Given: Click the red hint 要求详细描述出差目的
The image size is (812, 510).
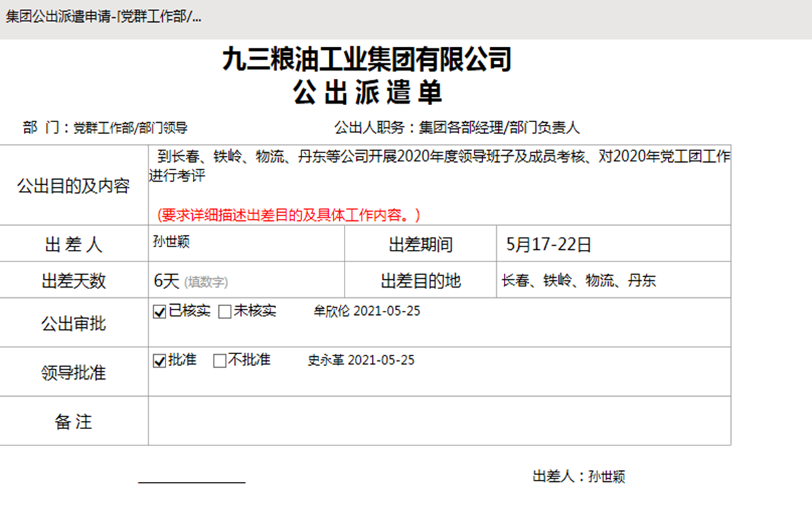Looking at the screenshot, I should [x=288, y=215].
